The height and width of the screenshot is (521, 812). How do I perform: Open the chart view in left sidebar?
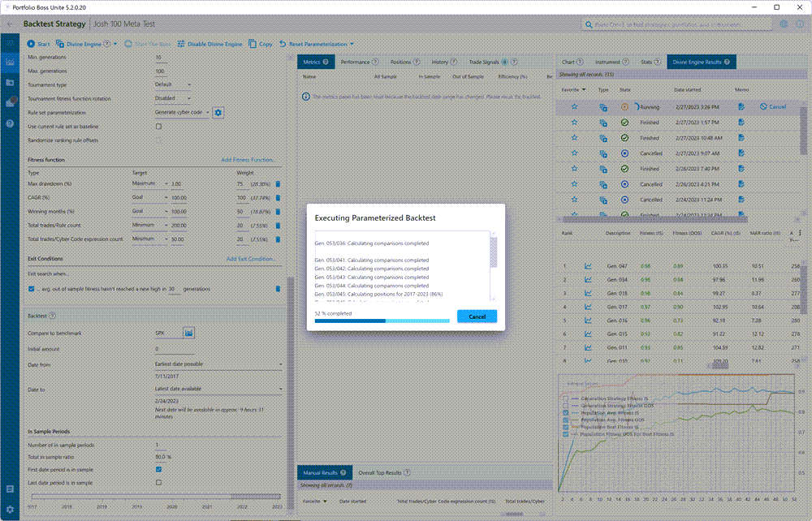click(x=10, y=62)
